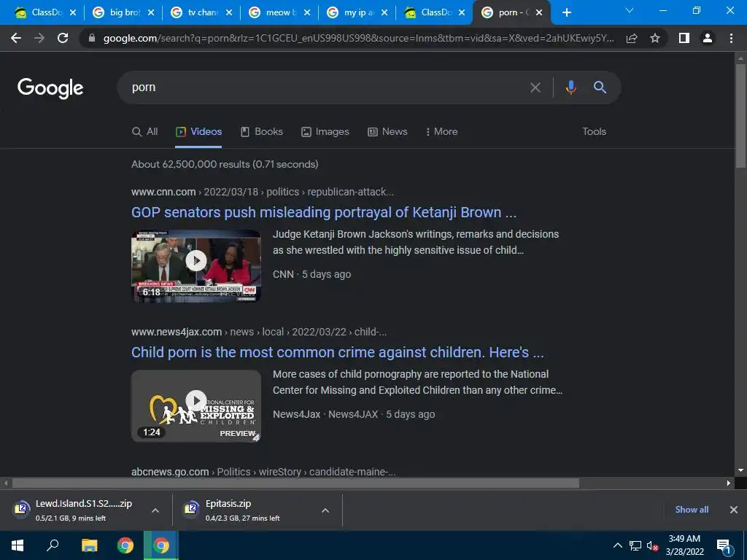Click the vertical page scrollbar thumb
Image resolution: width=747 pixels, height=560 pixels.
[x=740, y=115]
